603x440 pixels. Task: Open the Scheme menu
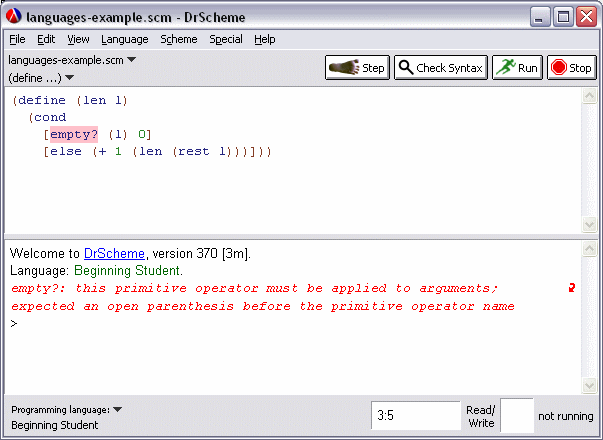[x=179, y=39]
